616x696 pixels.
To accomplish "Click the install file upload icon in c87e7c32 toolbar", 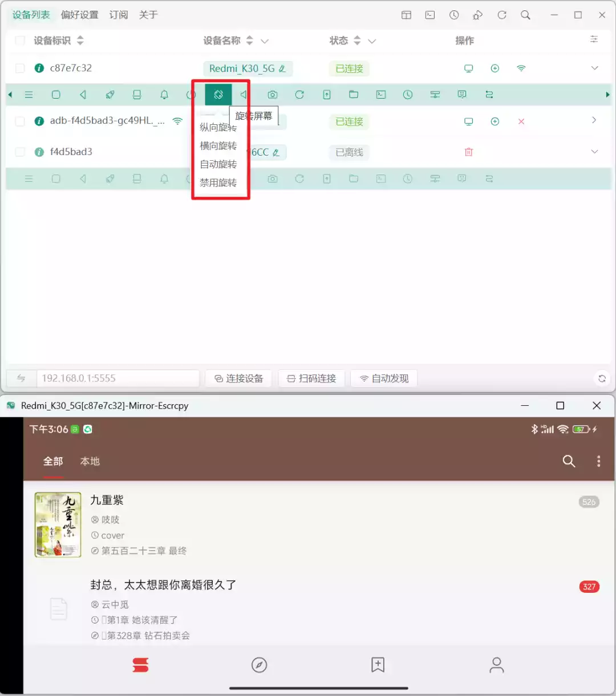I will [327, 95].
